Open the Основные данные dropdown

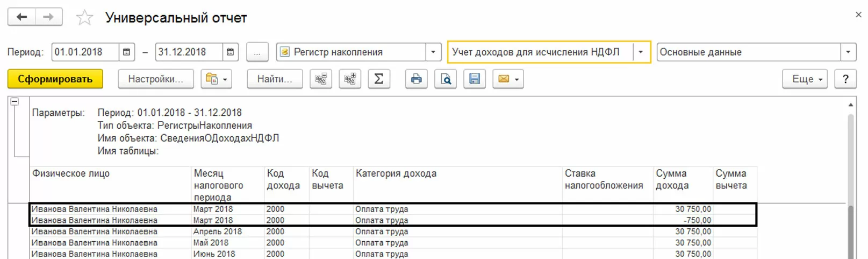pos(848,52)
